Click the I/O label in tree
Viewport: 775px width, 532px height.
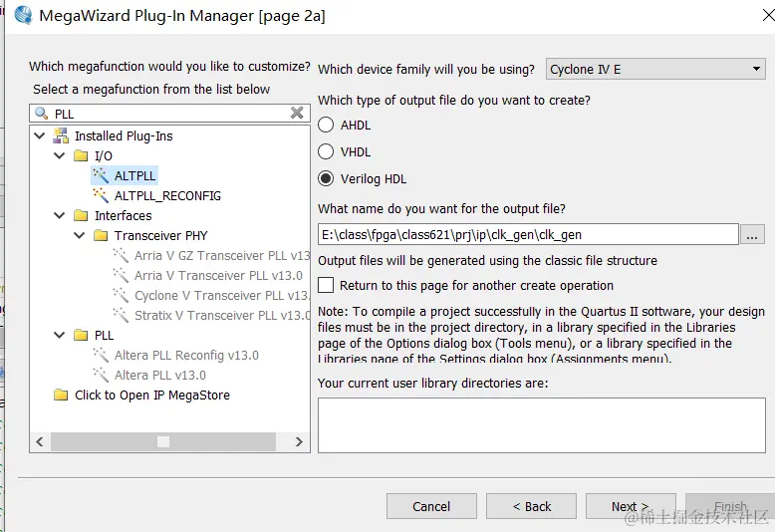point(104,156)
